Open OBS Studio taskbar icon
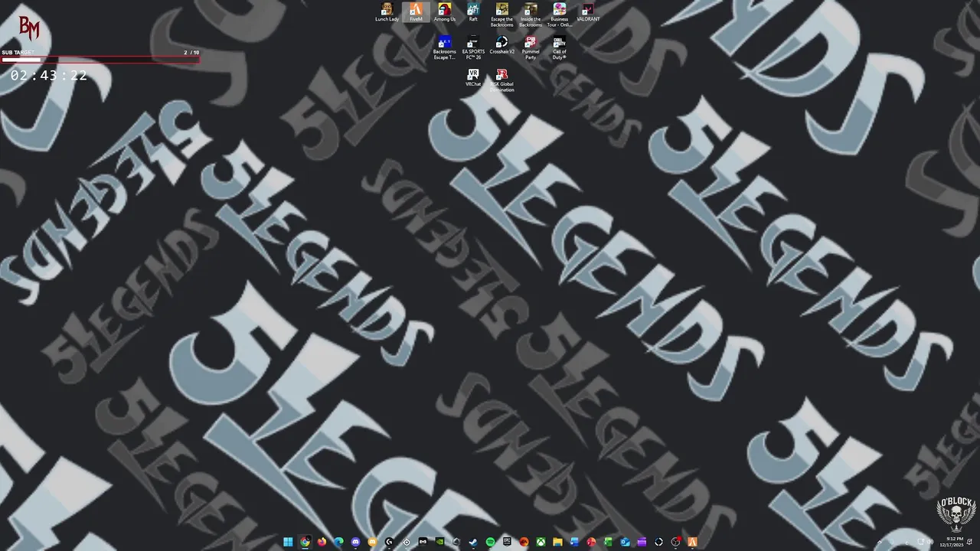 [675, 542]
